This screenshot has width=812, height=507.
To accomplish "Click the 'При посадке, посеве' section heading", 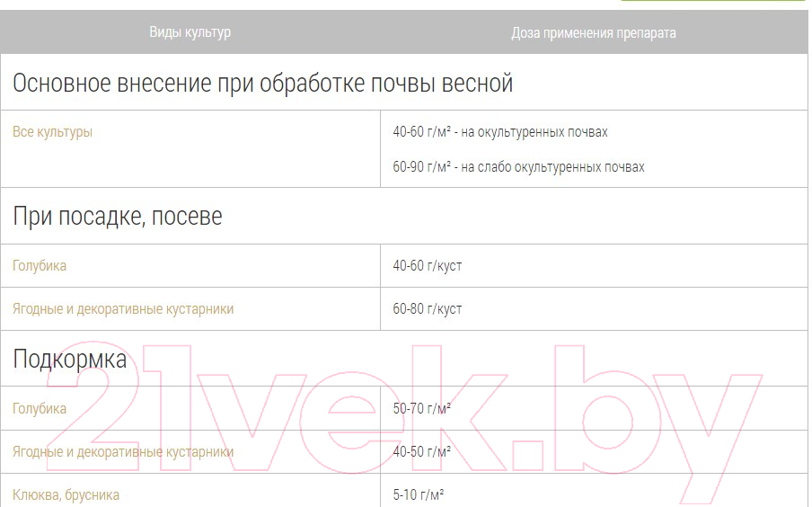I will coord(117,216).
